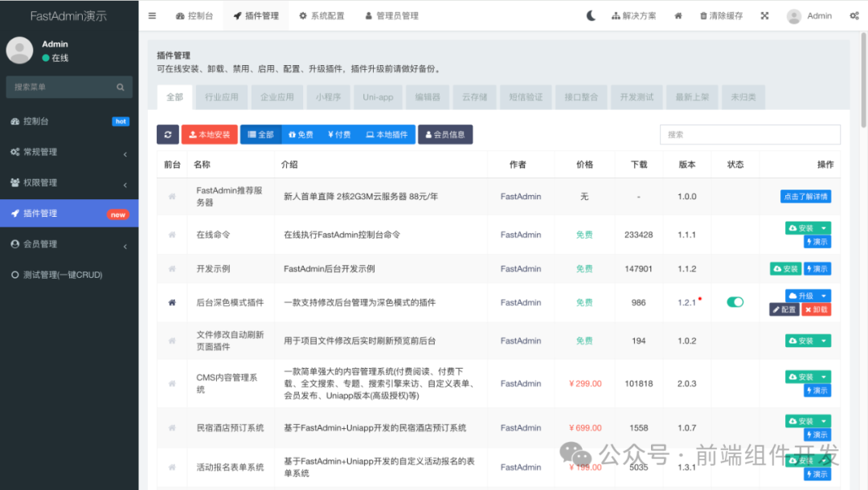Select the 云存储 category tab
The image size is (868, 490).
point(474,96)
